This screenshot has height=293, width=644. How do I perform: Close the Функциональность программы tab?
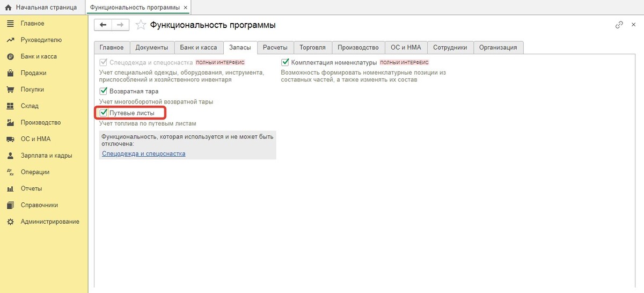186,8
